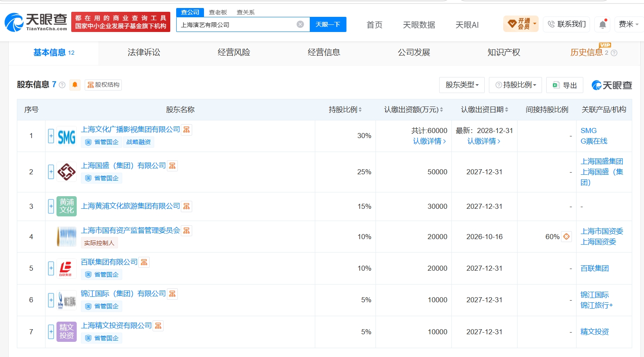The height and width of the screenshot is (357, 644).
Task: Switch to the 法律诉讼 tab
Action: point(144,53)
